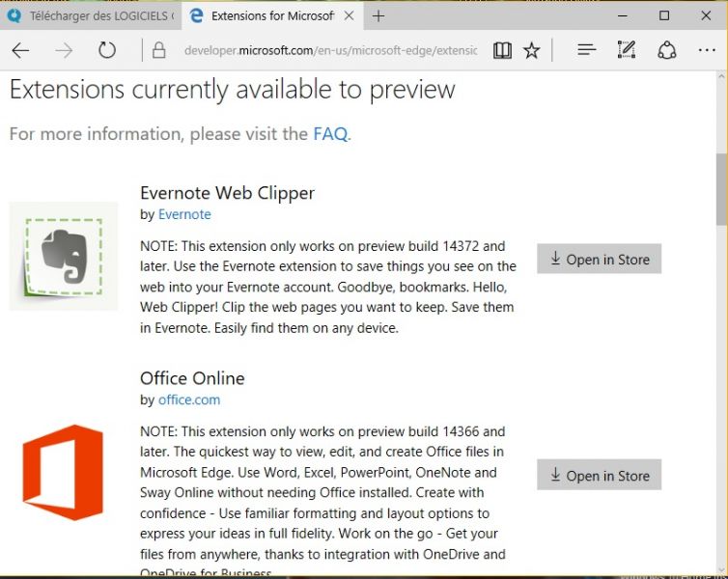
Task: Open the Hub lines icon
Action: tap(586, 49)
